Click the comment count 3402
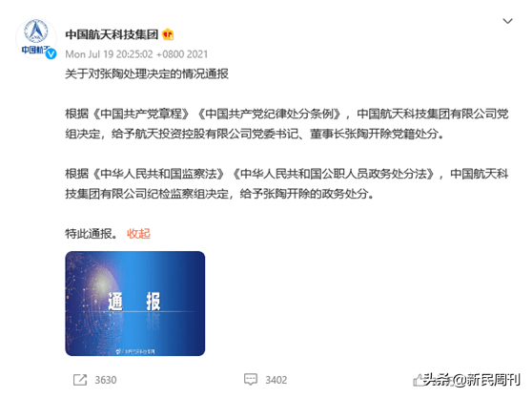 pos(276,380)
